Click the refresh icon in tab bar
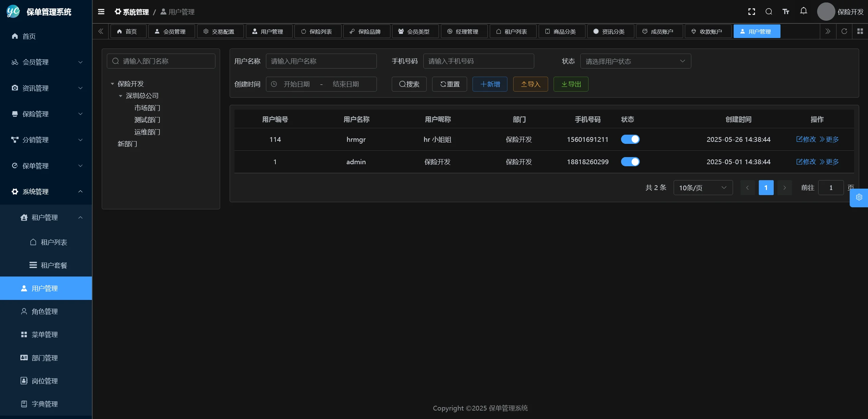Image resolution: width=868 pixels, height=419 pixels. pyautogui.click(x=844, y=31)
